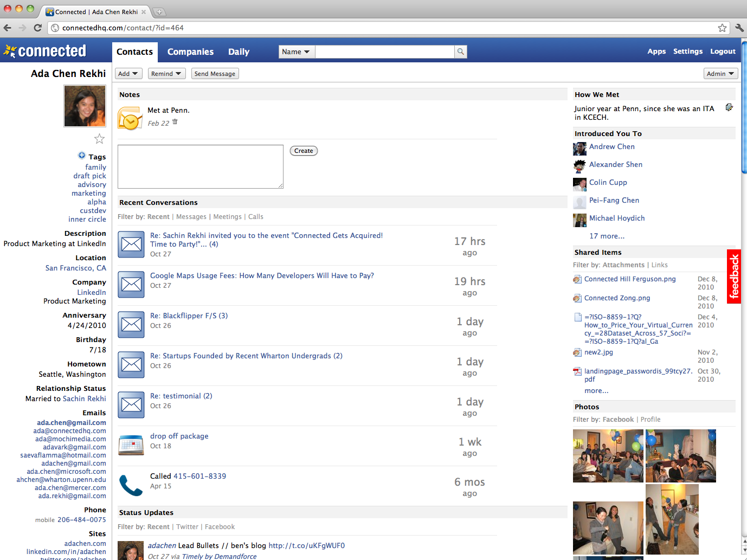Click Andrew Chen's avatar thumbnail
This screenshot has width=747, height=560.
[579, 149]
